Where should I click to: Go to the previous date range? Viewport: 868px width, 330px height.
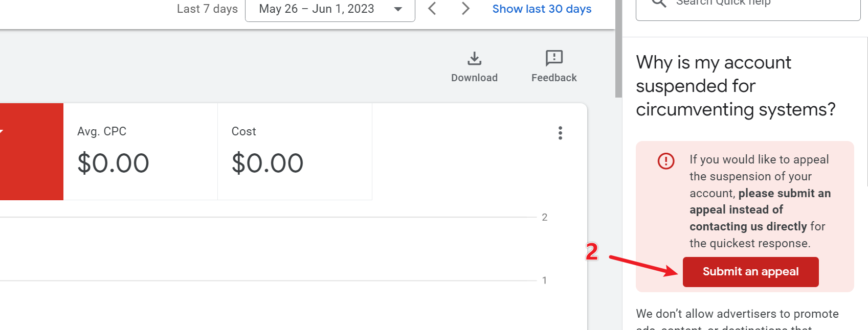click(x=432, y=9)
